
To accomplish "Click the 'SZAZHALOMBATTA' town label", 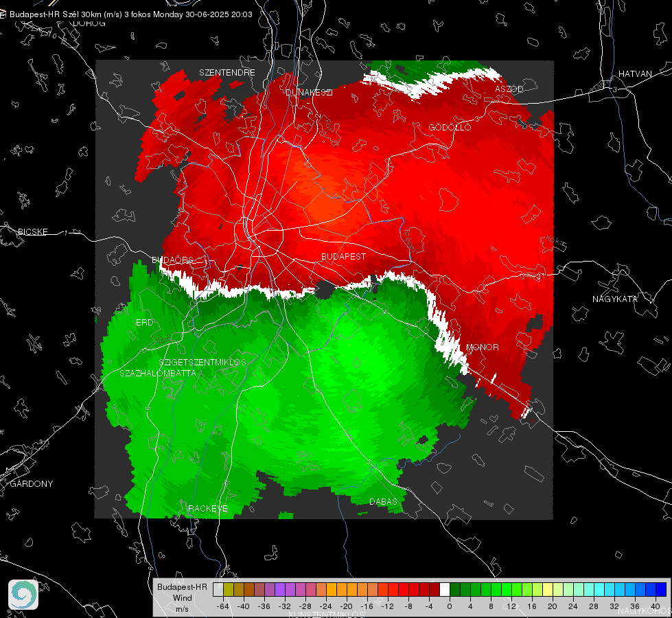I will click(158, 373).
